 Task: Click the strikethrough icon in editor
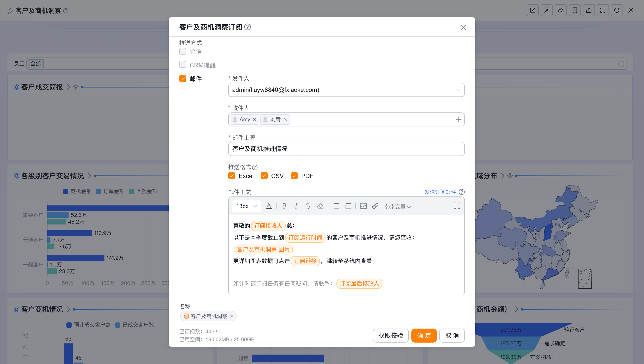[x=308, y=206]
